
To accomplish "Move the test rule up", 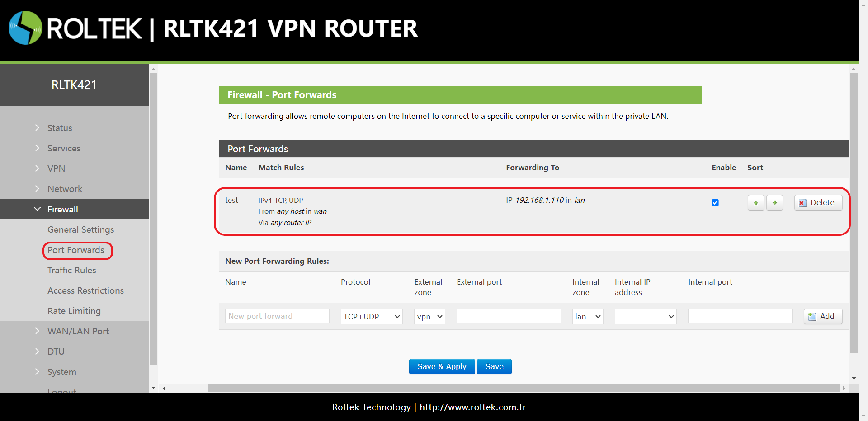I will [756, 203].
